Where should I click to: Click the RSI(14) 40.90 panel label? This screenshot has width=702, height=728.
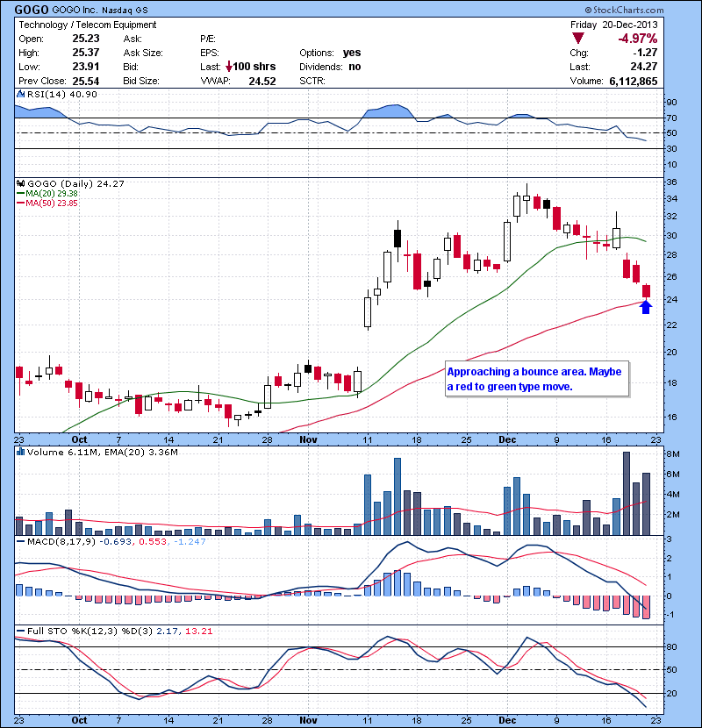pos(62,94)
